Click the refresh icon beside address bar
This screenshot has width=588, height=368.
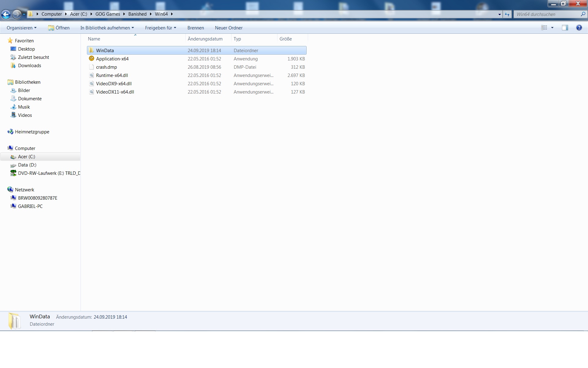[507, 14]
